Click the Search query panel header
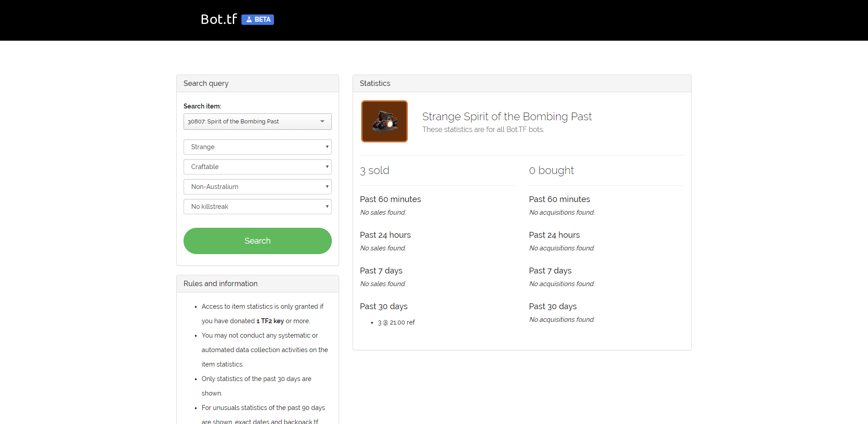The height and width of the screenshot is (424, 868). click(x=258, y=84)
